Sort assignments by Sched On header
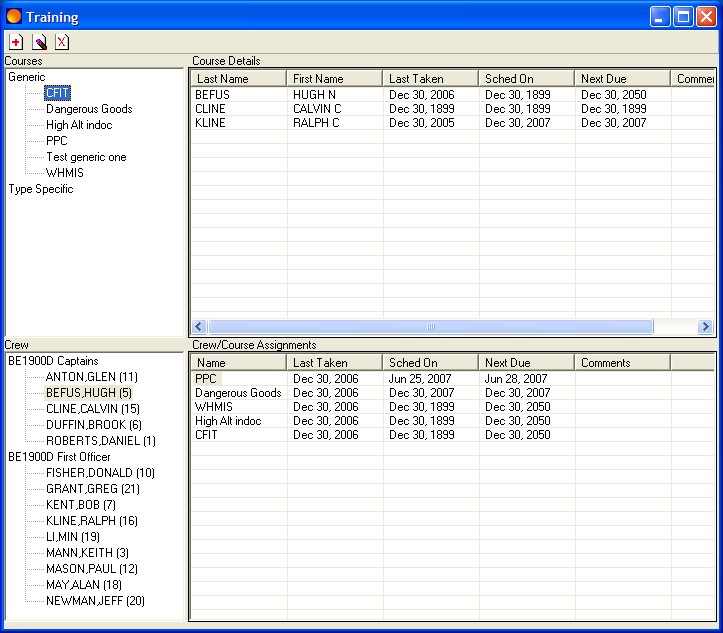Screen dimensions: 723x633 coord(430,363)
